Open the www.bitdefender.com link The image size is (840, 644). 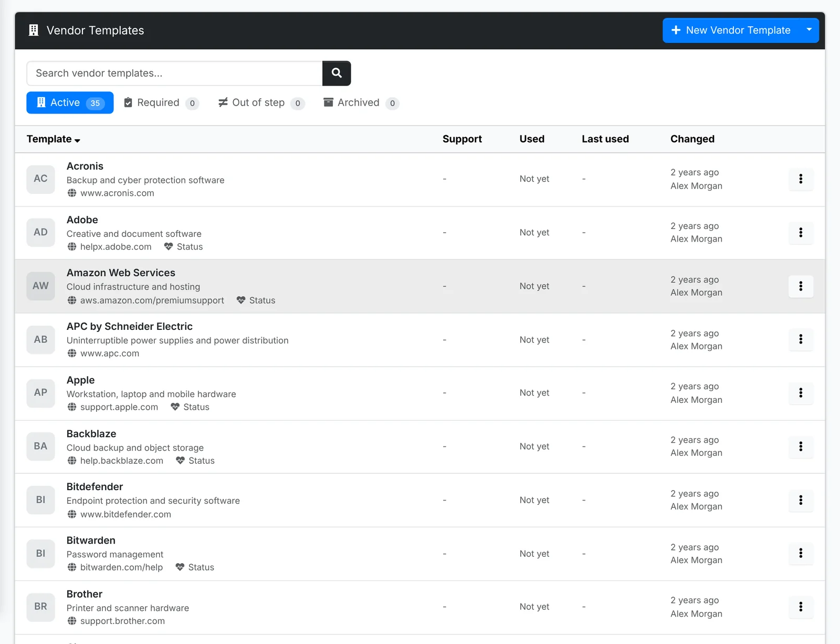point(119,514)
